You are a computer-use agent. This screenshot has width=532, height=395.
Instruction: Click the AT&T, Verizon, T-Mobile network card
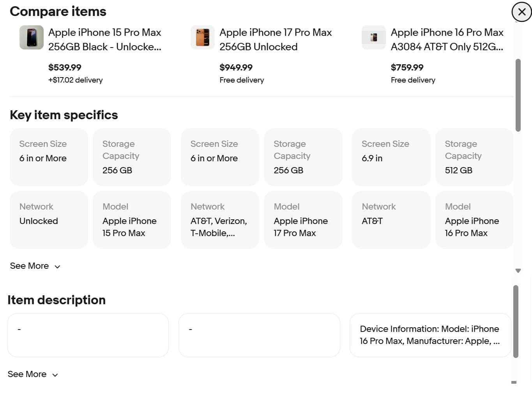[x=220, y=220]
